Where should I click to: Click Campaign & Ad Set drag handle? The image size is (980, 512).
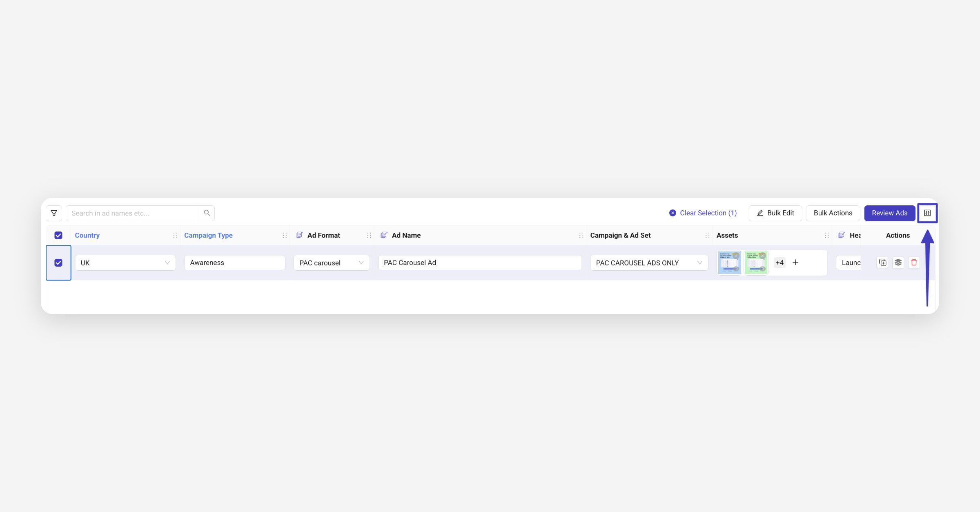pyautogui.click(x=707, y=236)
